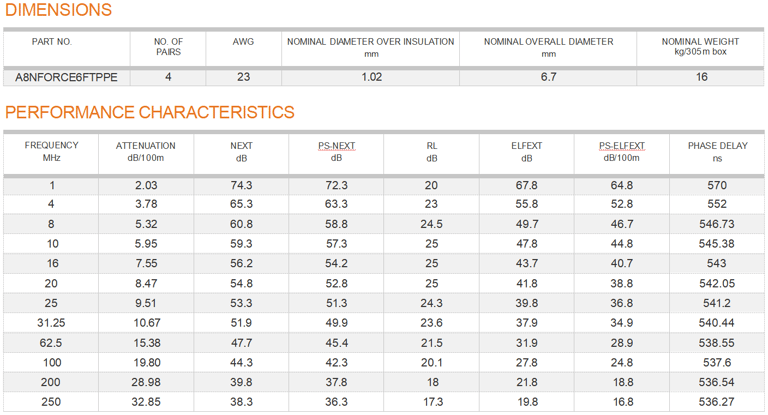Select the PHASE DELAY column header
Viewport: 768px width, 415px height.
coord(717,151)
